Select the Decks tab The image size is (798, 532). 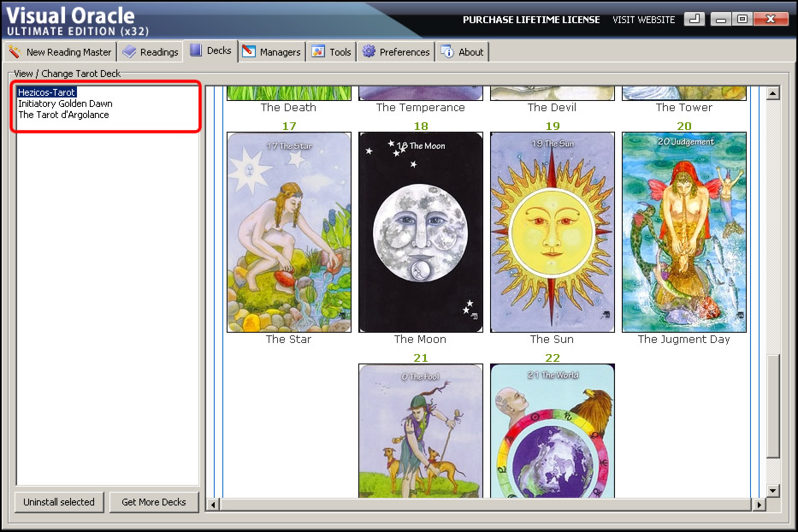click(210, 50)
